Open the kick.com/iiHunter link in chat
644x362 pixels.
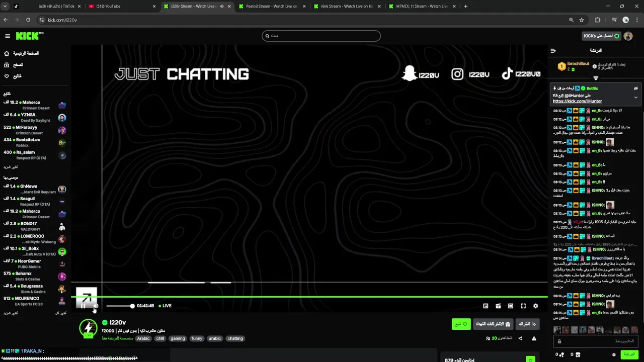577,101
